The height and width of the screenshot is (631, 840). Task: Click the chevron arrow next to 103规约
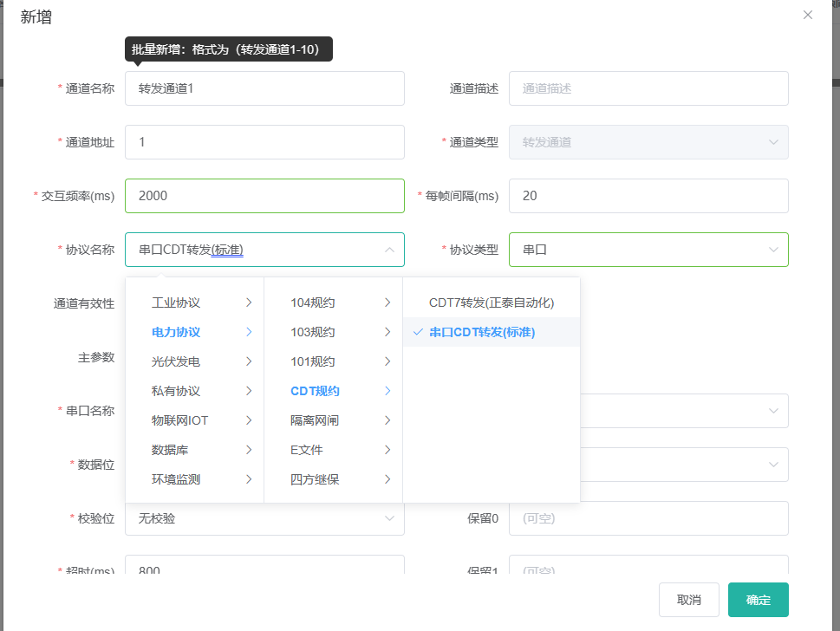tap(387, 332)
